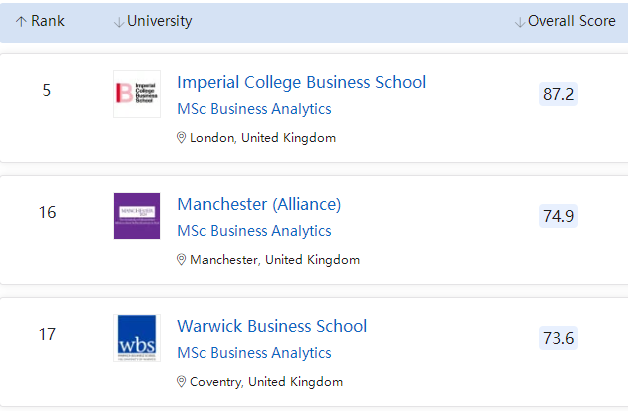Sort by the University column header
The image size is (628, 411).
click(160, 21)
